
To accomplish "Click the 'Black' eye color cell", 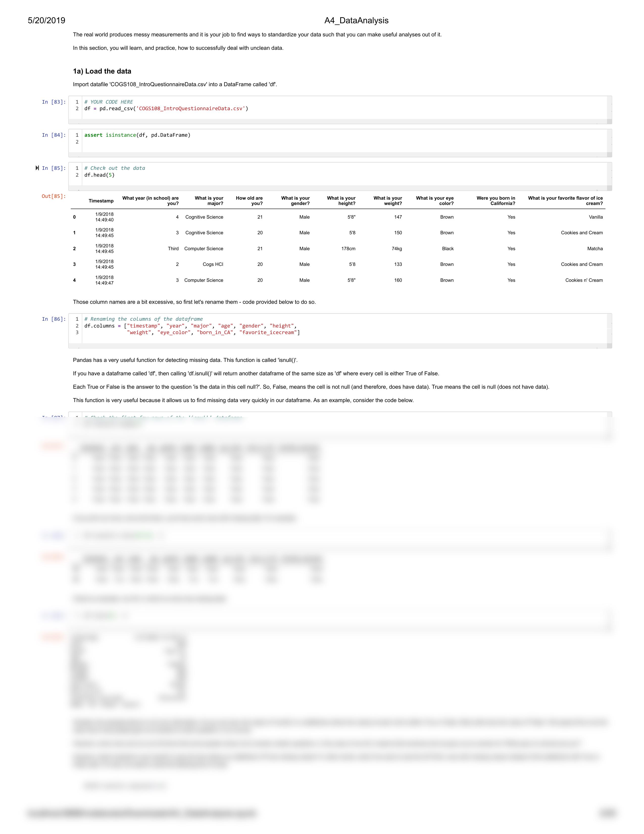I will click(x=448, y=249).
